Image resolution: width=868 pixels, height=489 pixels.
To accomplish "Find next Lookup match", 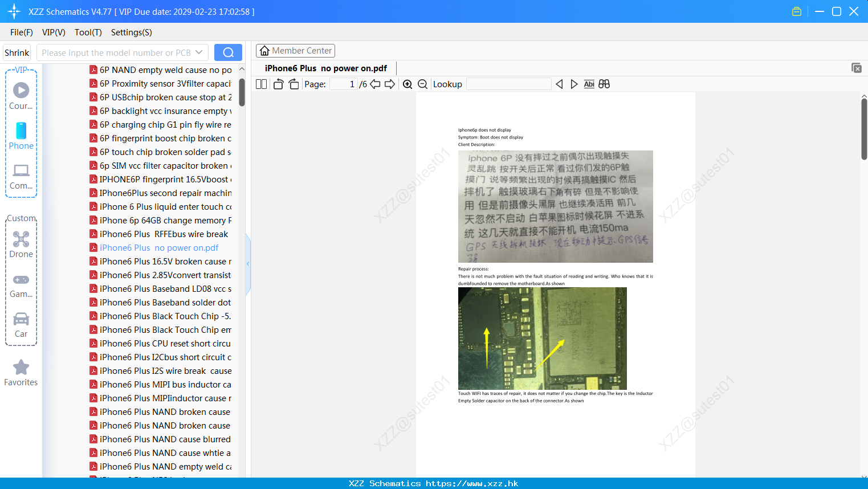I will click(574, 84).
